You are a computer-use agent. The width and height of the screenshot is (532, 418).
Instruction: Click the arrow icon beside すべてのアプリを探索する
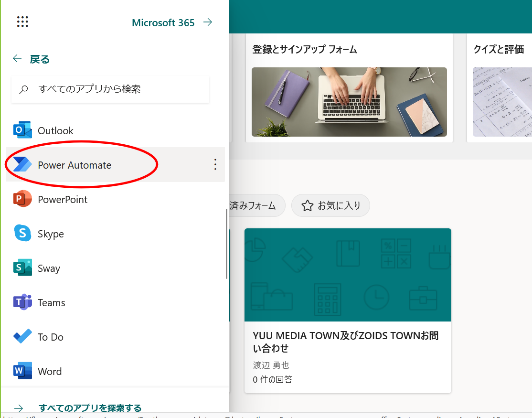pyautogui.click(x=19, y=408)
